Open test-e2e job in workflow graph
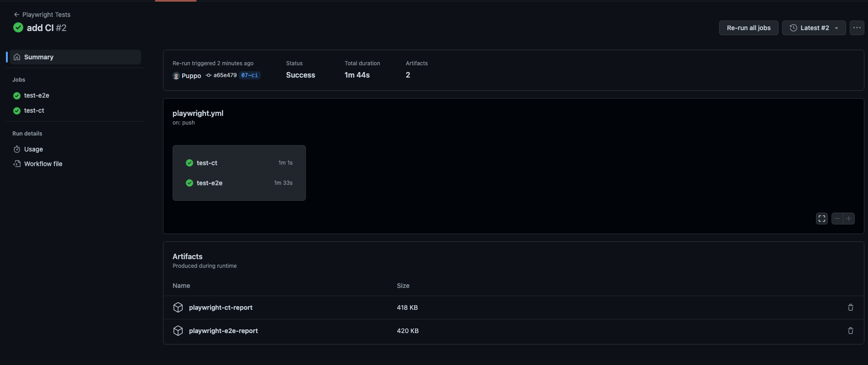 [239, 183]
